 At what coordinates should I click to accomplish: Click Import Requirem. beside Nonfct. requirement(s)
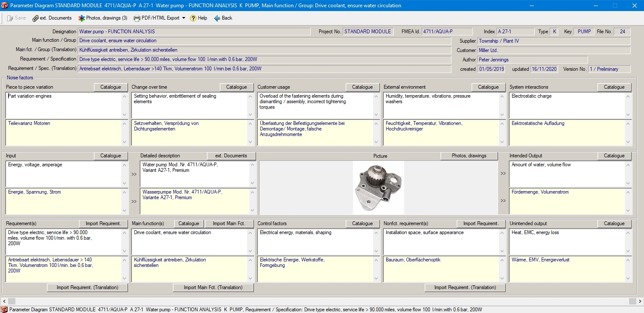(x=481, y=223)
